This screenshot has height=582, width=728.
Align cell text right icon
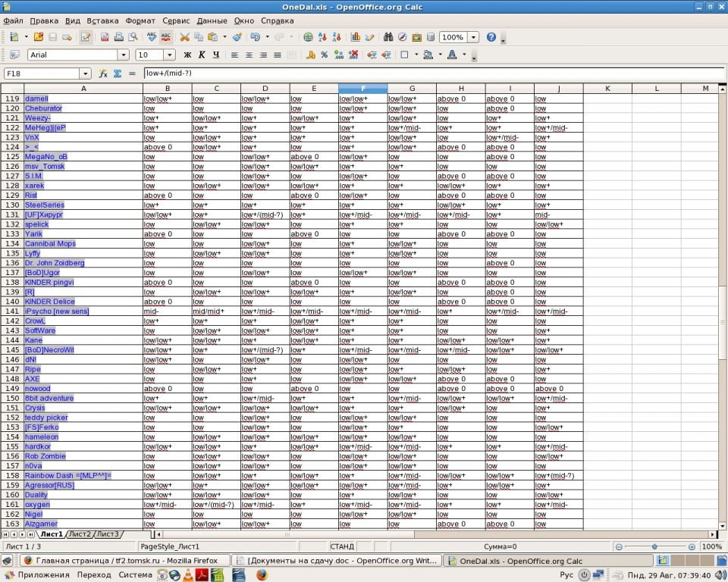point(263,55)
